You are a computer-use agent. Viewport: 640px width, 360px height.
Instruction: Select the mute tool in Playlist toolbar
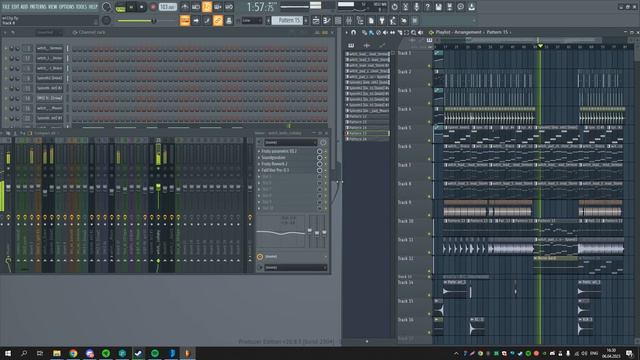tap(385, 33)
